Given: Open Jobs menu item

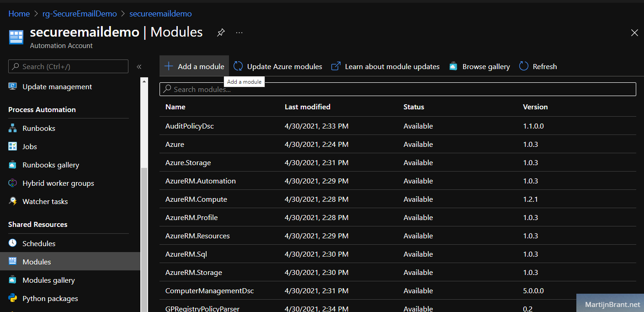Looking at the screenshot, I should tap(70, 146).
